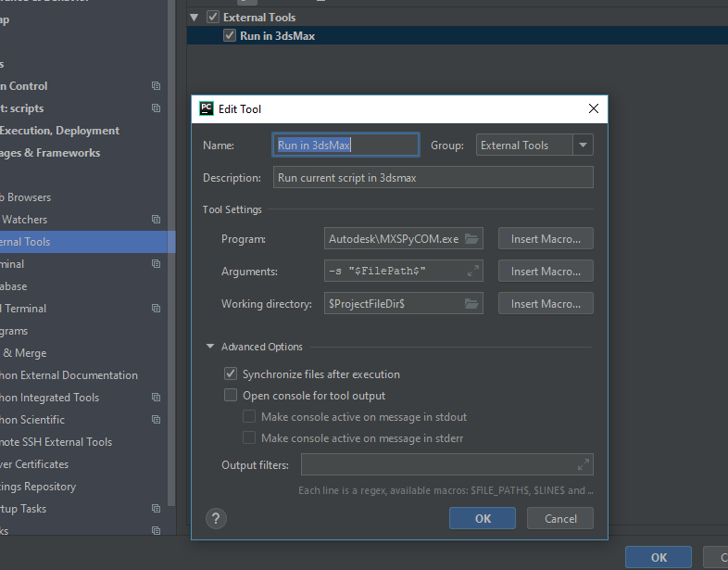728x570 pixels.
Task: Click Insert Macro button for Working directory
Action: click(546, 304)
